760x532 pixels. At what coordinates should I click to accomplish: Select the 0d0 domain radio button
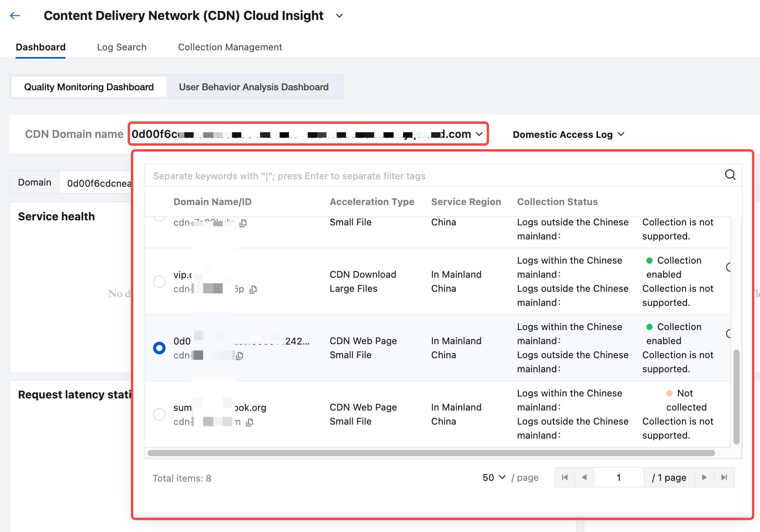[159, 348]
